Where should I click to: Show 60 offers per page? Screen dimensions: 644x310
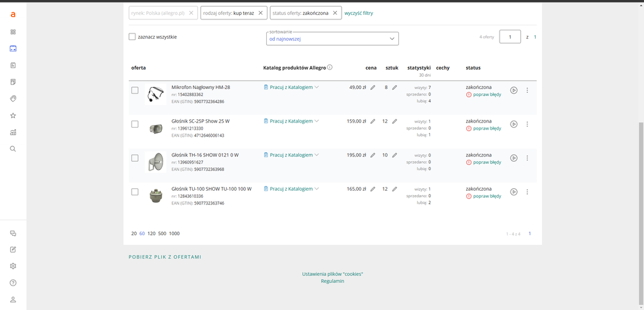tap(142, 234)
